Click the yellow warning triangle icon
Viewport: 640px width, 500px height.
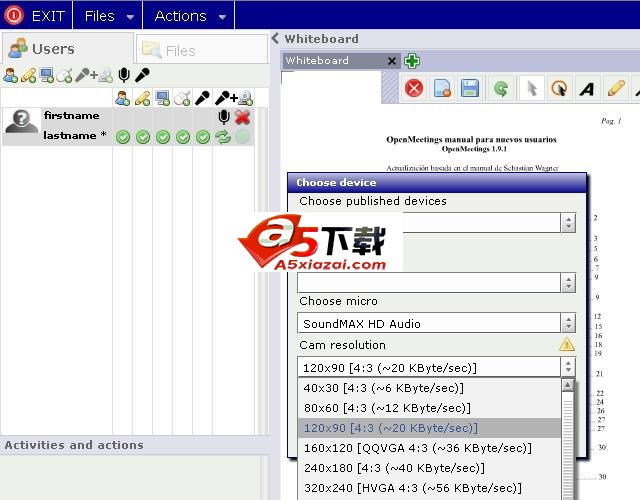(x=567, y=345)
